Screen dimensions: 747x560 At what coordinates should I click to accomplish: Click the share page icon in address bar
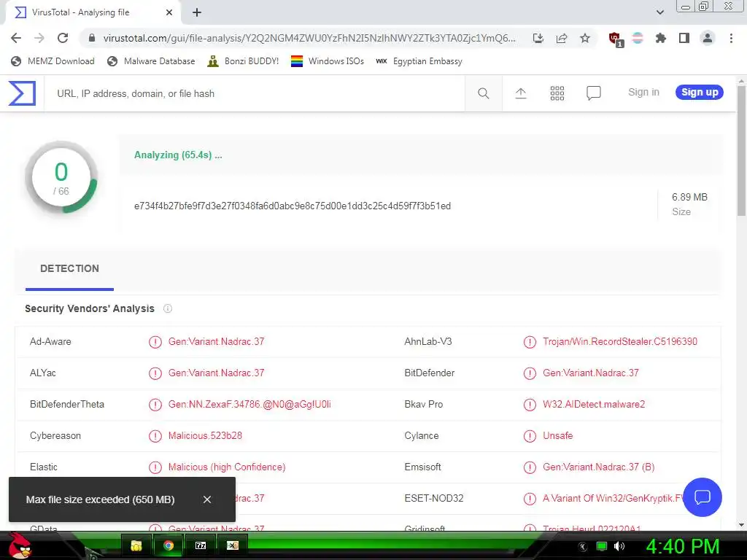tap(562, 38)
